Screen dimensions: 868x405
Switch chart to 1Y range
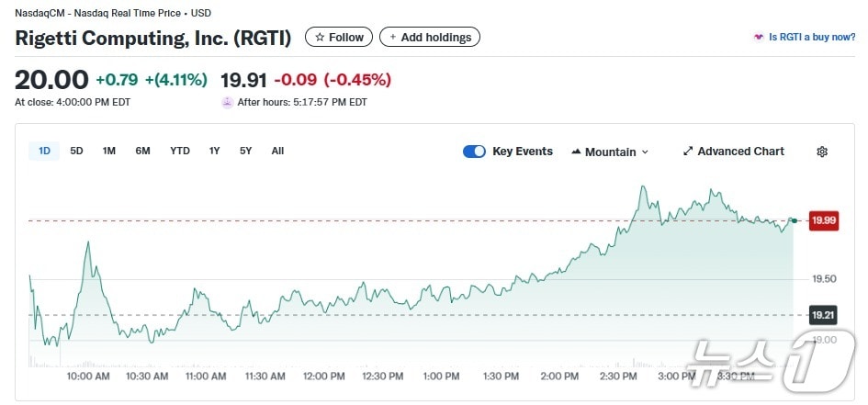coord(214,151)
